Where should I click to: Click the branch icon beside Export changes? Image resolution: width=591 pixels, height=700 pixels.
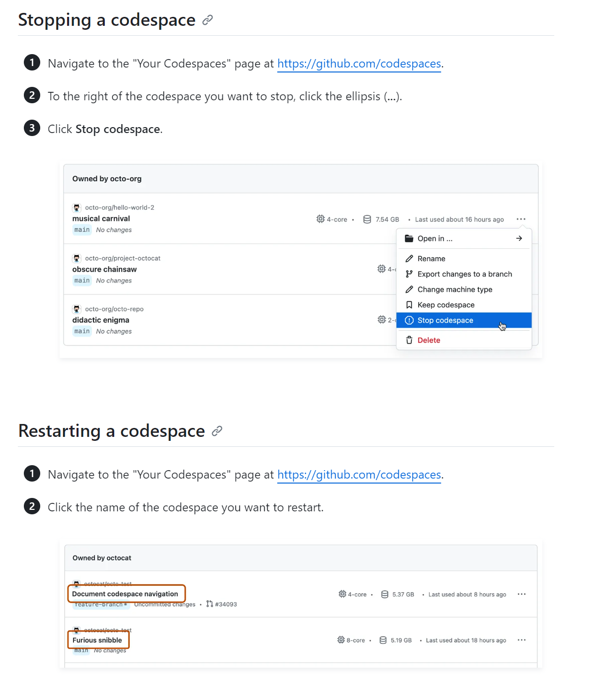(409, 274)
